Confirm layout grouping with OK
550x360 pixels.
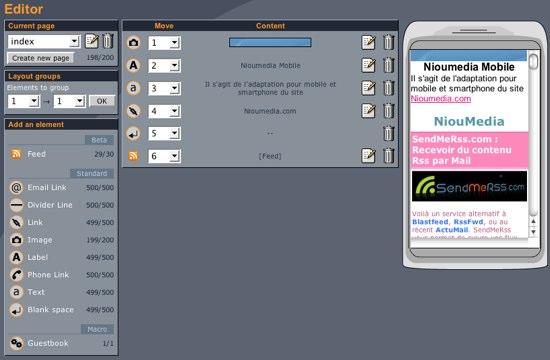(x=102, y=101)
